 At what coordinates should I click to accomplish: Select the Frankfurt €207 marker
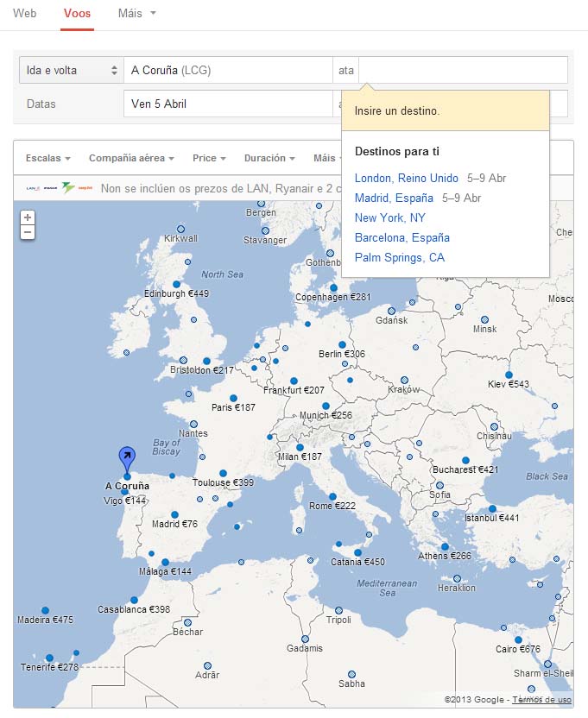tap(294, 381)
